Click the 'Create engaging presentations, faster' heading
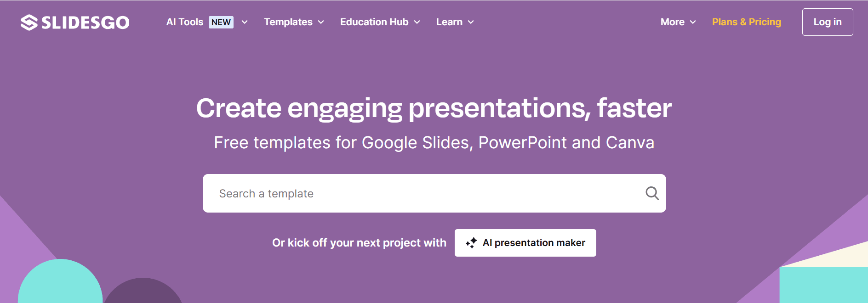This screenshot has height=303, width=868. click(x=434, y=108)
